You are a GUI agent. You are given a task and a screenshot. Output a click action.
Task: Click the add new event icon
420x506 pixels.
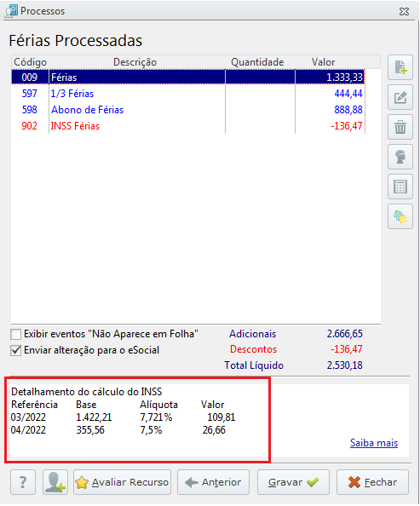pos(400,67)
